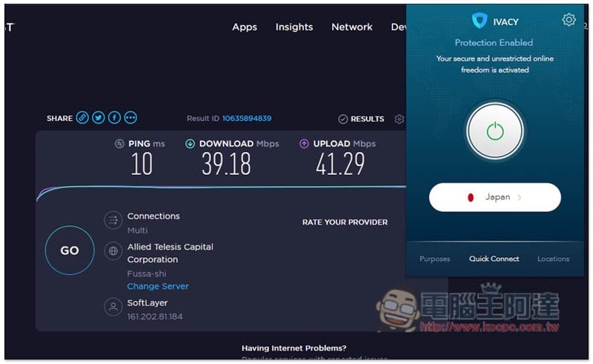Click Allied Telesis Capital Corporation server name

point(170,253)
